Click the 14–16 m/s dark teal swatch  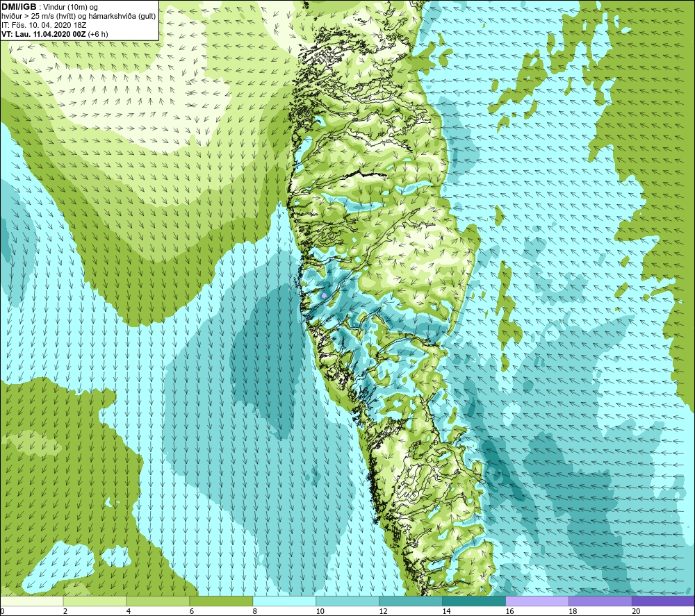(x=474, y=601)
